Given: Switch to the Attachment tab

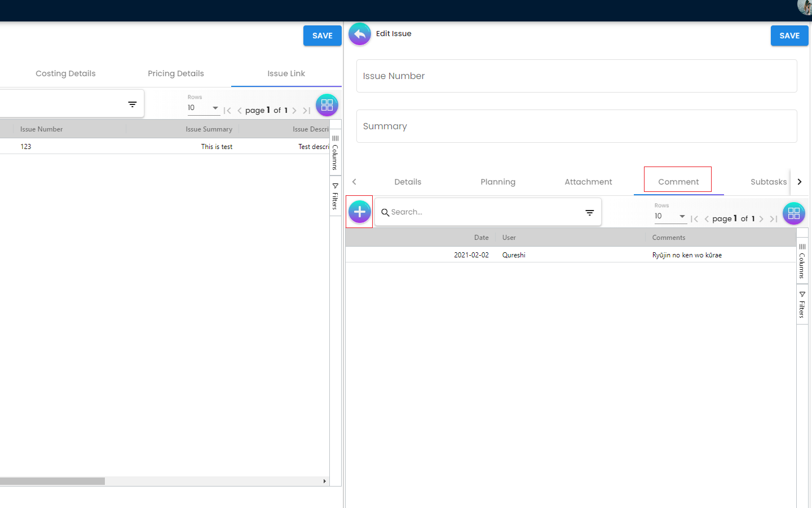Looking at the screenshot, I should point(588,182).
